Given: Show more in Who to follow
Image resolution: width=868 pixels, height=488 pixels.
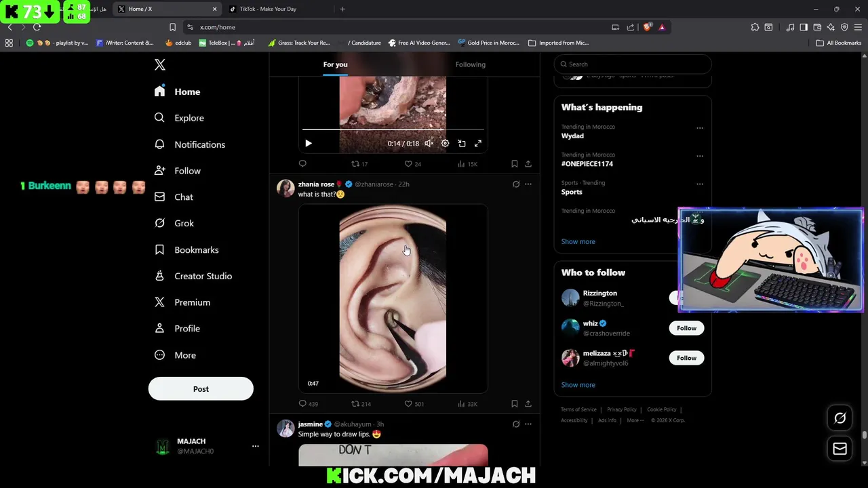Looking at the screenshot, I should click(578, 385).
